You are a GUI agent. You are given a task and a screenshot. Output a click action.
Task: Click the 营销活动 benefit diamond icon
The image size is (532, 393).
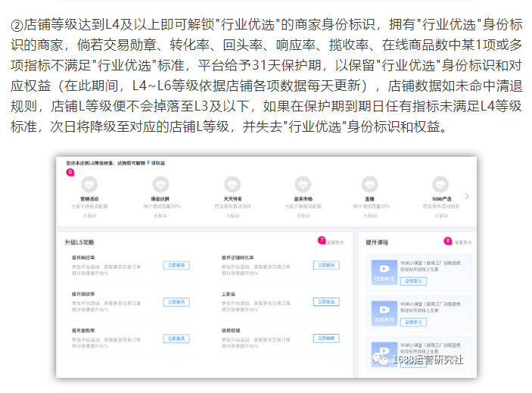coord(89,184)
